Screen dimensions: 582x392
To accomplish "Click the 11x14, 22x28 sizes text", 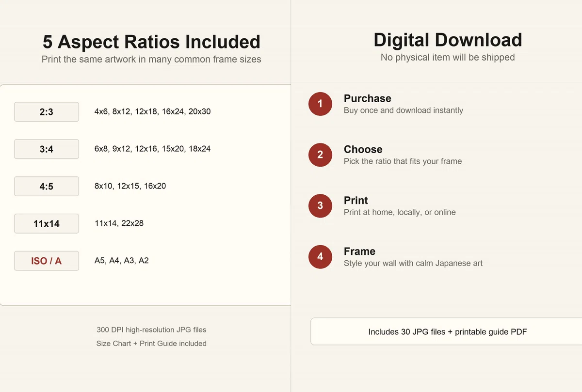I will 119,223.
